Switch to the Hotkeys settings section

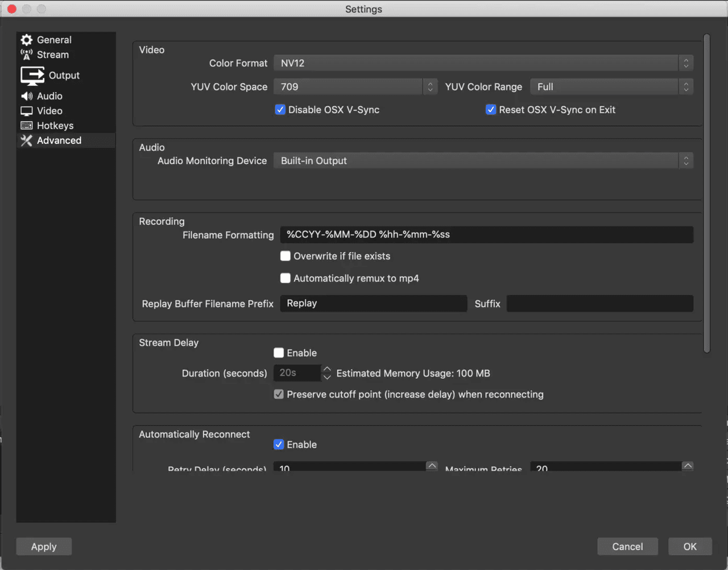[x=55, y=125]
